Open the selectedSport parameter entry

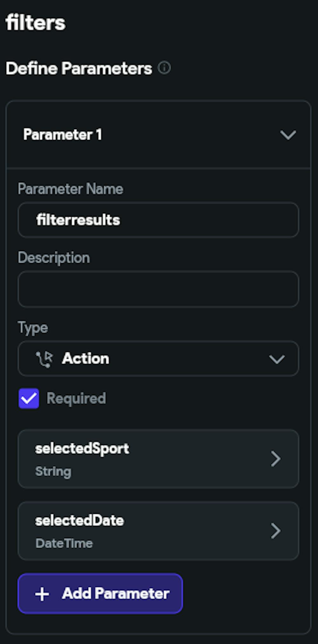coord(158,459)
